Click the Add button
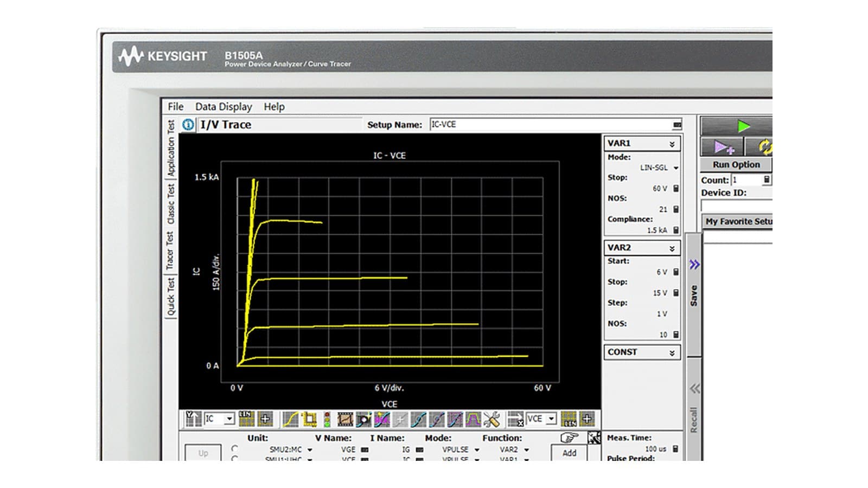This screenshot has width=868, height=488. [569, 453]
